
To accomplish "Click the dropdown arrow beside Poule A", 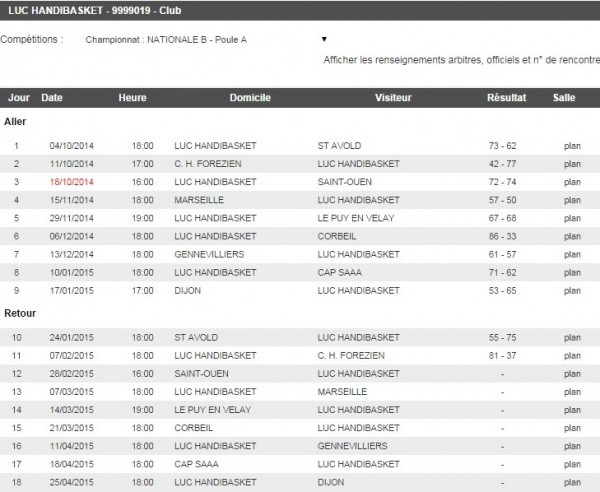I will (x=324, y=40).
